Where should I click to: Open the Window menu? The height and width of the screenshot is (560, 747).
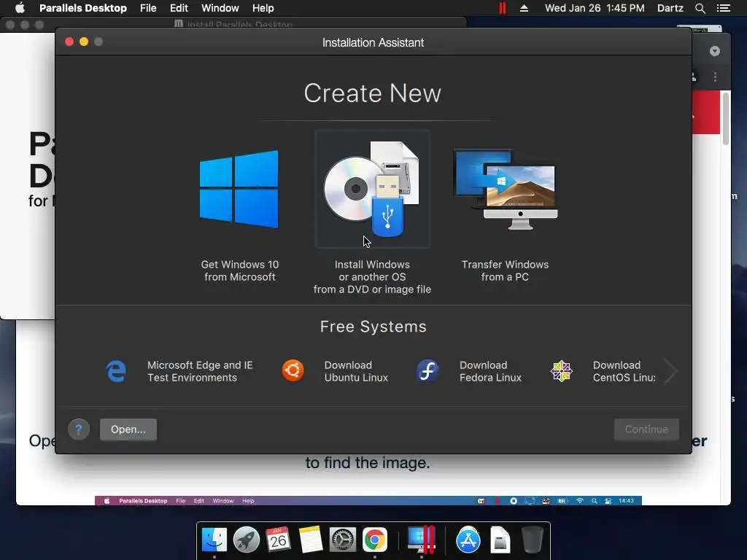tap(220, 8)
